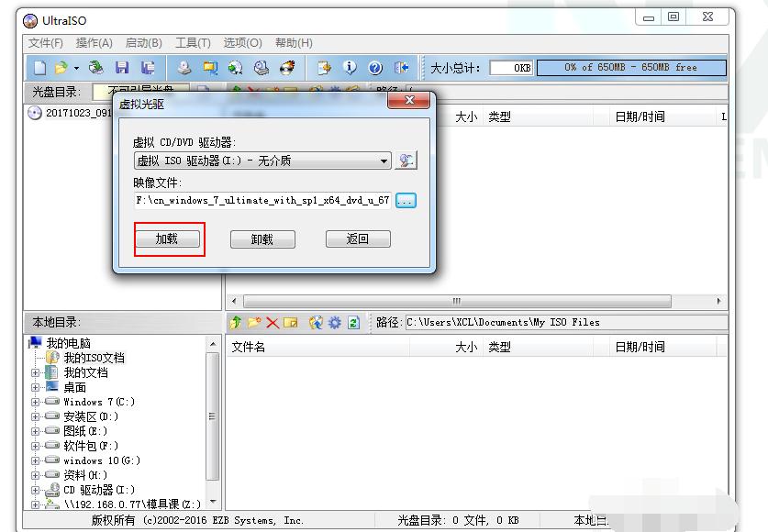Open the dropdown arrow beside Open folder icon
The height and width of the screenshot is (532, 768).
pyautogui.click(x=76, y=68)
